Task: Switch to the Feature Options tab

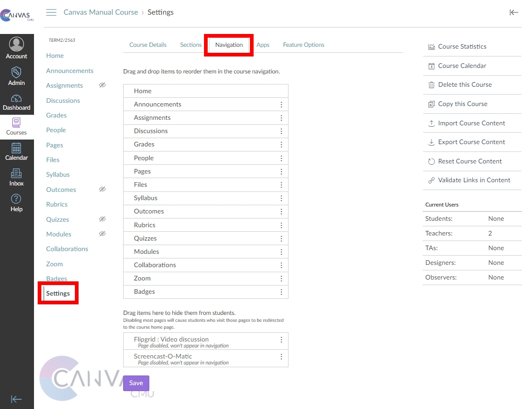Action: (303, 45)
